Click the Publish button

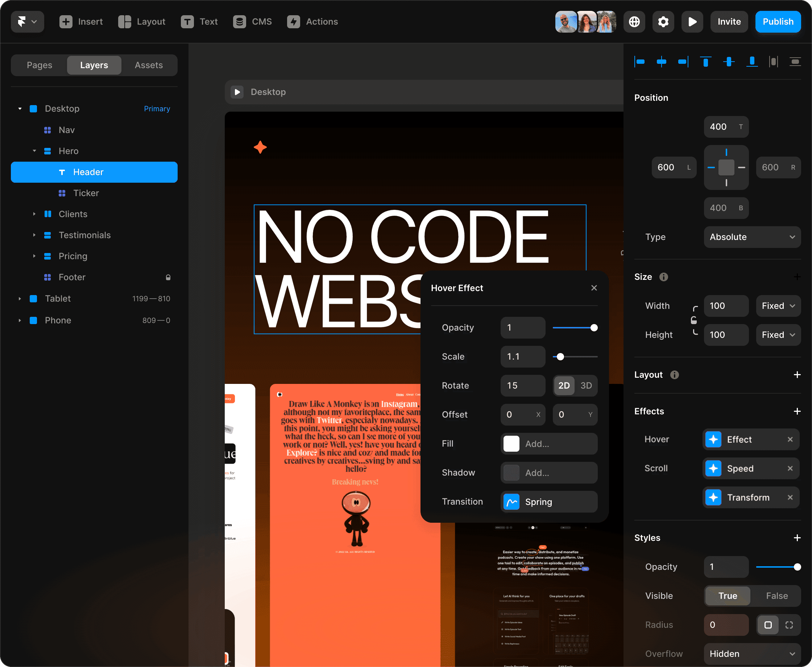[778, 21]
